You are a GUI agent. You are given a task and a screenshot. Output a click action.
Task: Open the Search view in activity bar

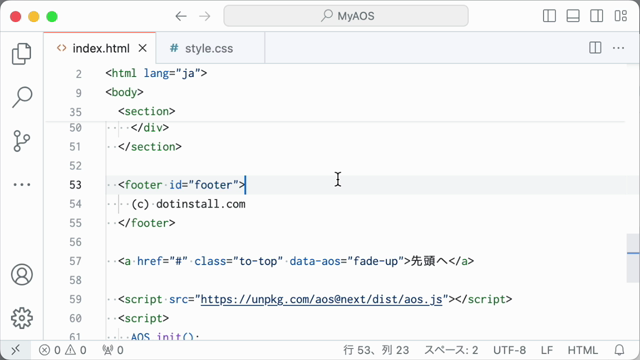pos(22,97)
